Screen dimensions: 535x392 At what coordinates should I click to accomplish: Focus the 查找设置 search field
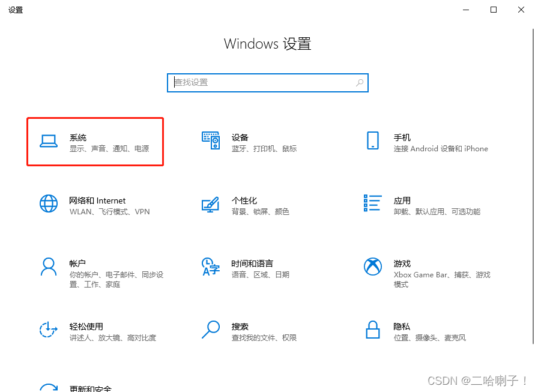coord(268,83)
